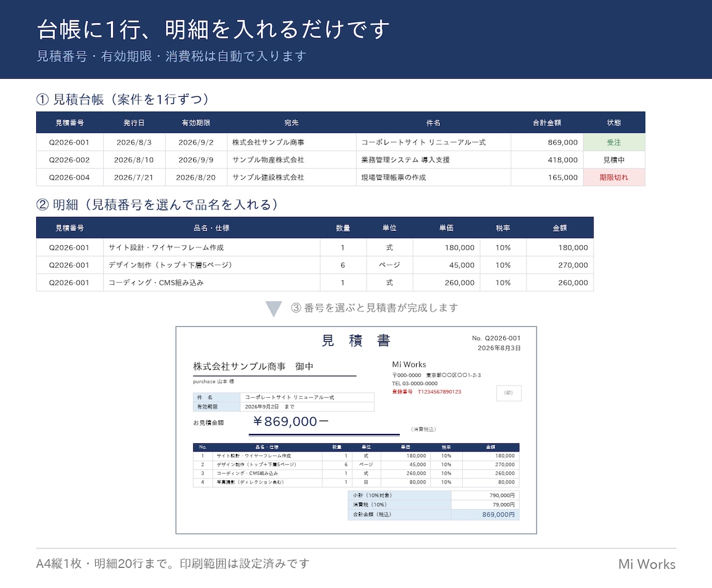This screenshot has height=588, width=712.
Task: Select the item コーディング・CMS組み込み in the details table
Action: click(x=212, y=282)
